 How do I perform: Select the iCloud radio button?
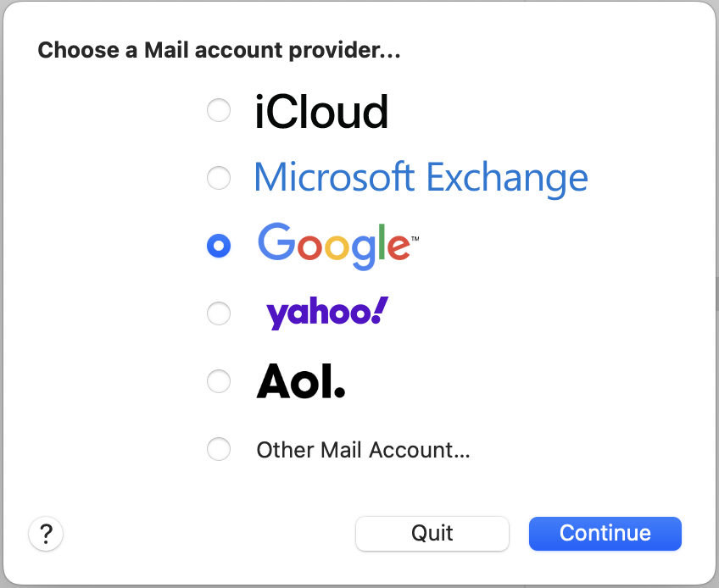[x=219, y=110]
